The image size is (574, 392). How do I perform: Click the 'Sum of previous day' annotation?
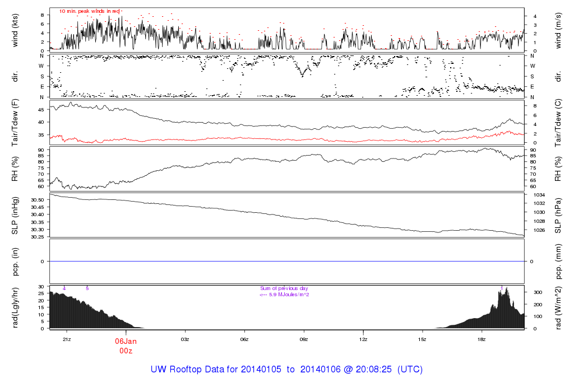coord(284,288)
